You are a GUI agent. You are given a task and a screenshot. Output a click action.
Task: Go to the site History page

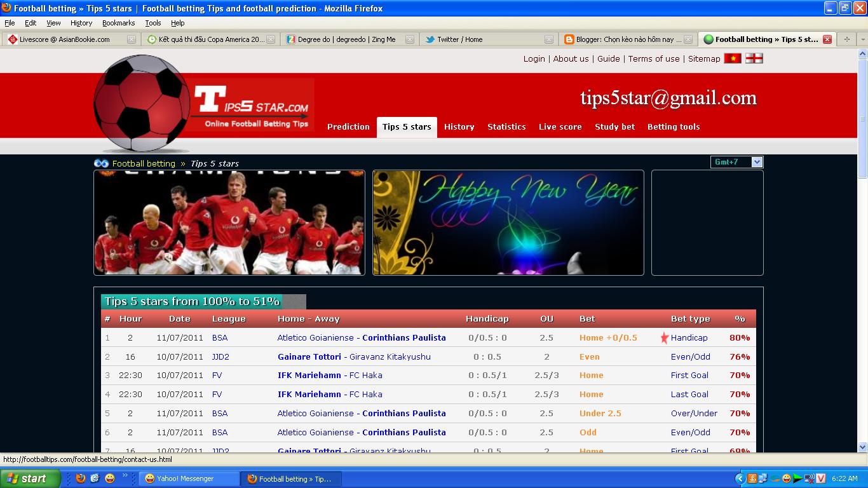point(459,127)
